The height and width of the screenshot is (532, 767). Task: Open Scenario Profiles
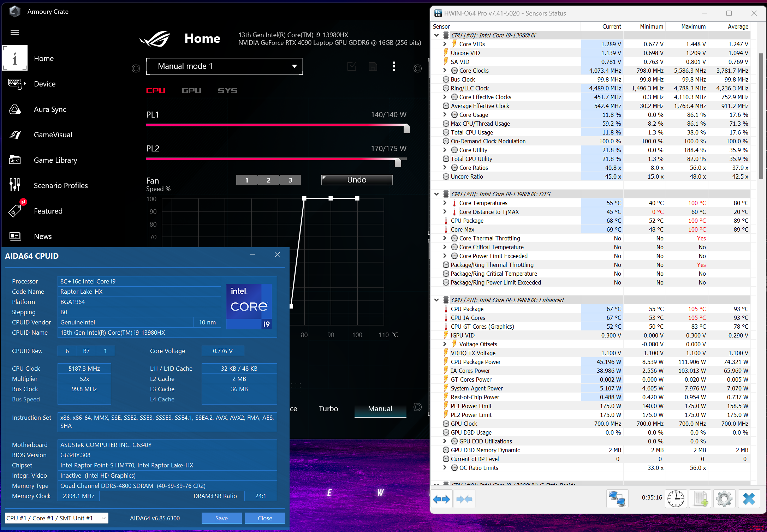(x=15, y=185)
